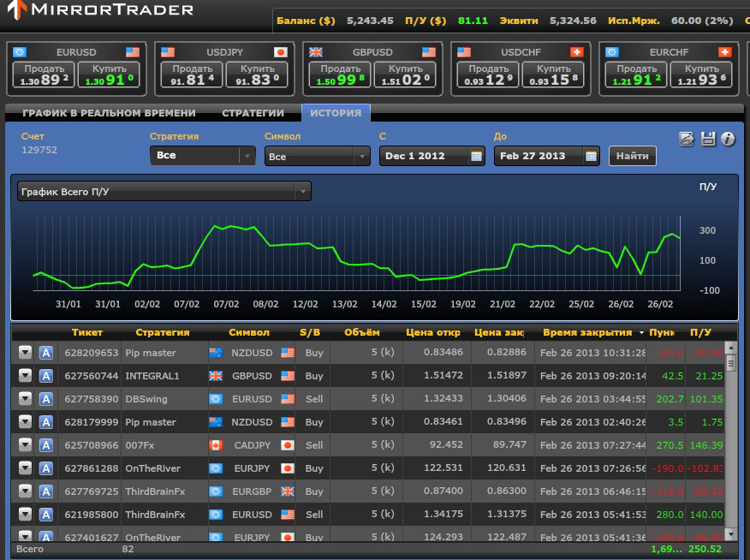Open the Стратегия dropdown
Screen dimensions: 750x560
click(x=203, y=156)
